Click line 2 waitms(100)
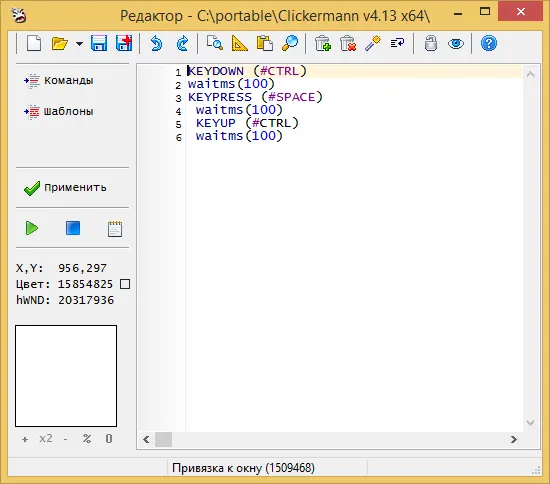550x484 pixels. tap(231, 84)
